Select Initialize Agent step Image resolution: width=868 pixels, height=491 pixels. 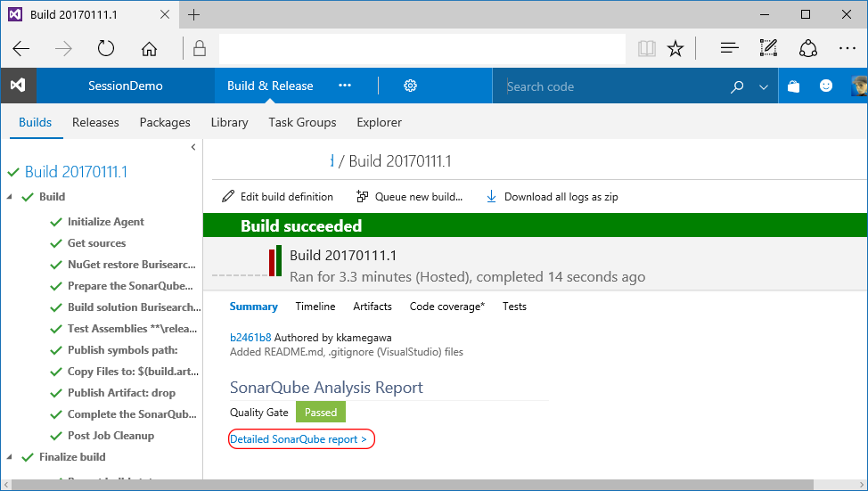tap(106, 222)
